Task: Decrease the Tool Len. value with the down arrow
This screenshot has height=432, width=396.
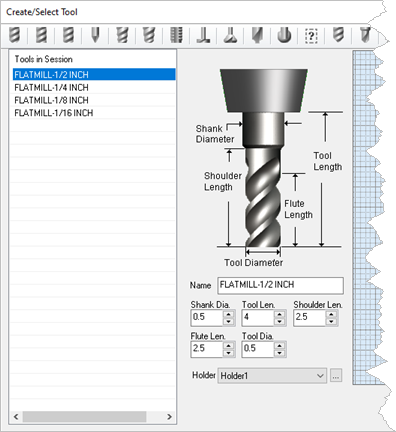Action: pyautogui.click(x=280, y=321)
